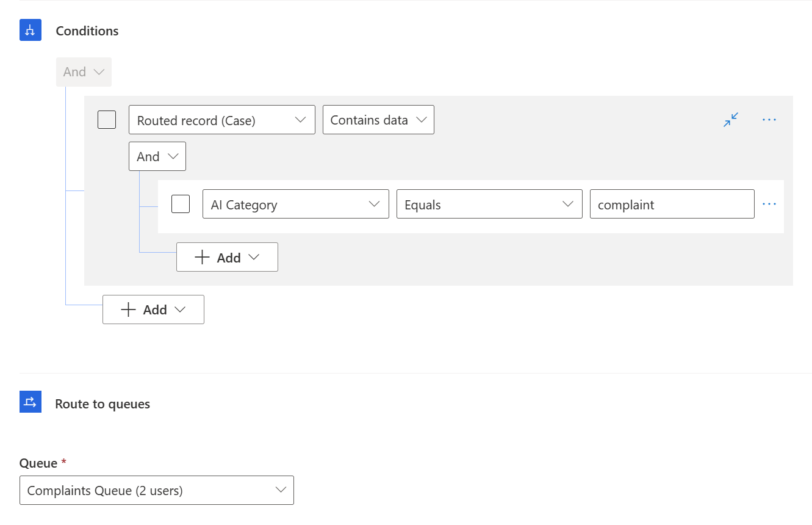Open the nested And operator dropdown
Viewport: 812px width, 525px height.
tap(157, 156)
